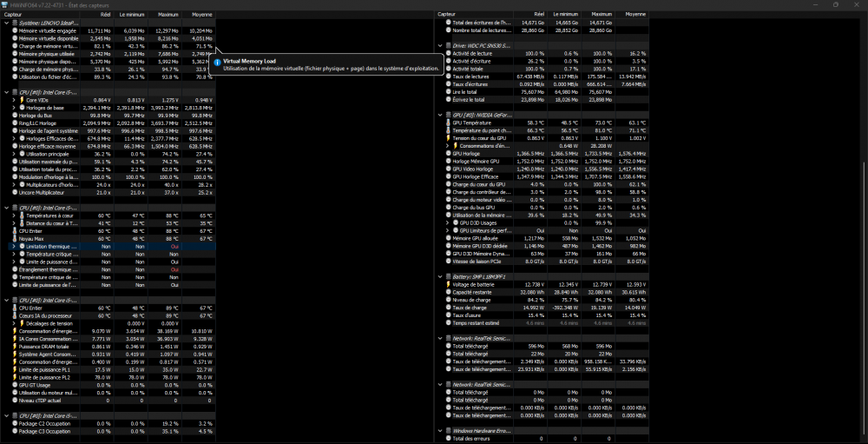Screen dimensions: 868x444
Task: Expand the Décalages de tension entry
Action: pos(15,323)
